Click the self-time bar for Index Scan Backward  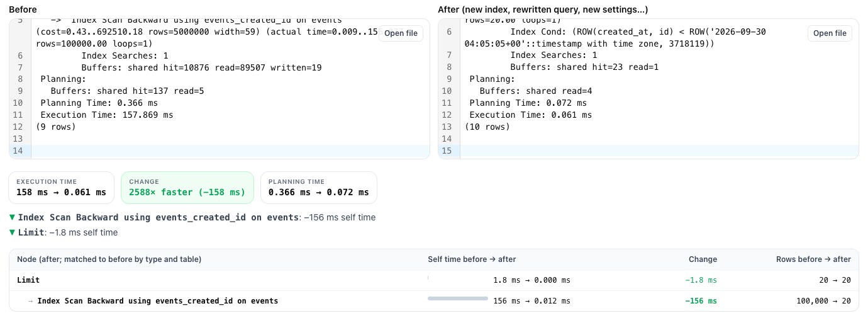[x=458, y=298]
